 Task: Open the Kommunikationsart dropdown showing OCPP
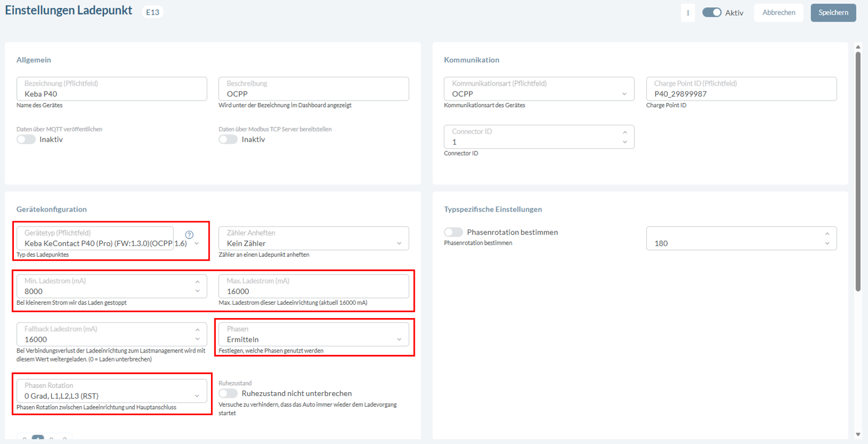pyautogui.click(x=539, y=89)
